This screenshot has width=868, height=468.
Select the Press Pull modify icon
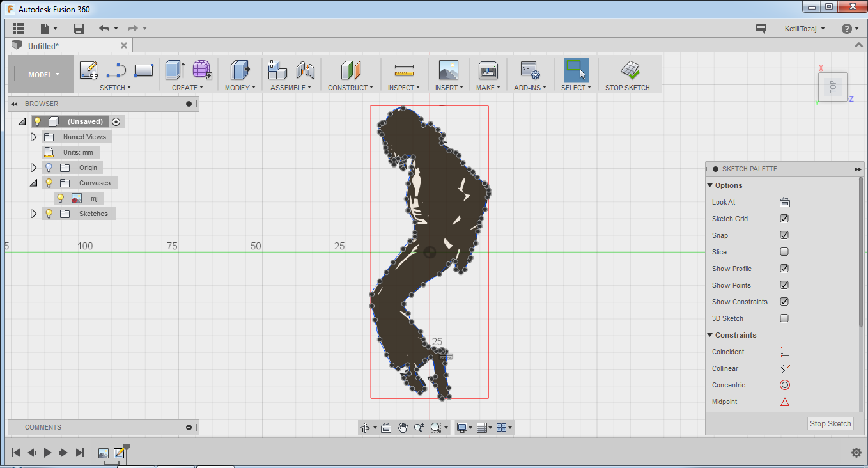[x=240, y=70]
